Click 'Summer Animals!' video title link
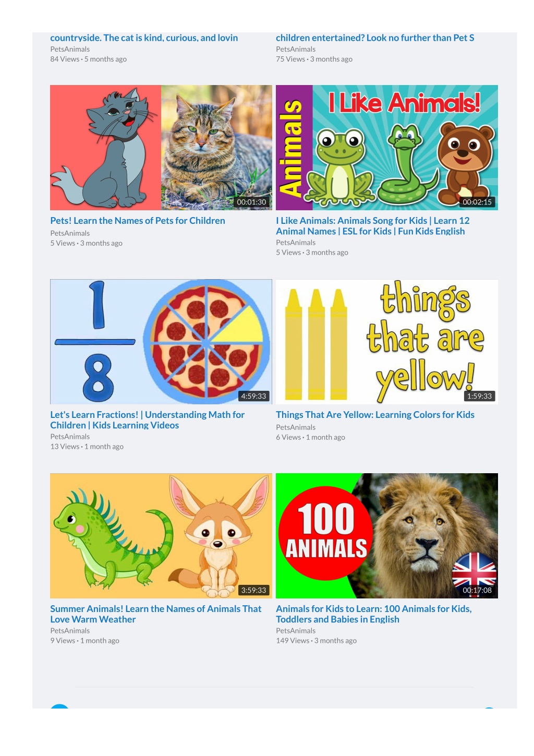Screen dimensions: 534x756 tap(156, 614)
